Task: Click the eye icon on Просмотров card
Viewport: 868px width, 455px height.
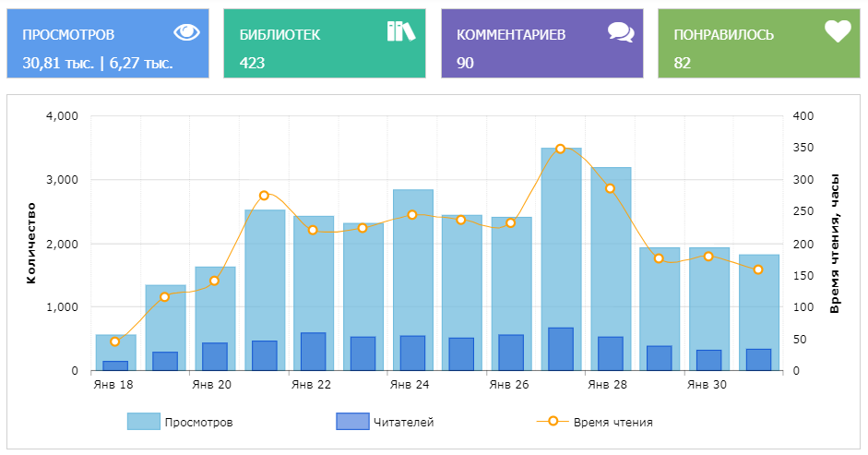Action: [186, 32]
